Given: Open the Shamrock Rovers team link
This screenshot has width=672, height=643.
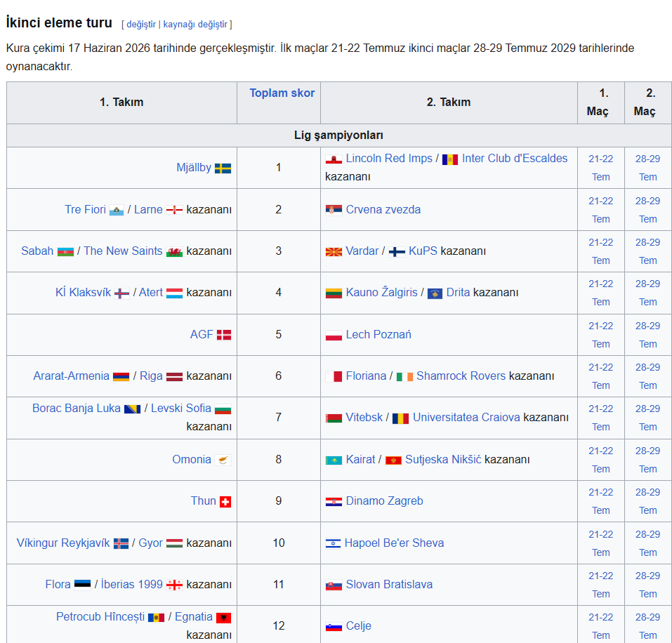Looking at the screenshot, I should [461, 376].
